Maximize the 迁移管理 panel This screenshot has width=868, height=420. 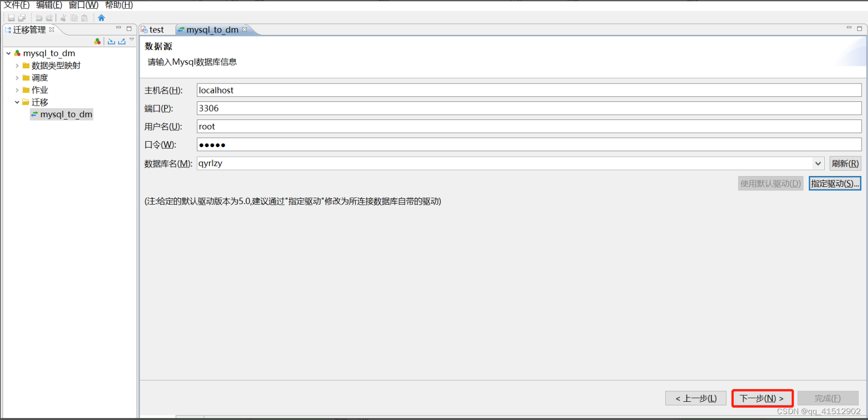coord(129,29)
